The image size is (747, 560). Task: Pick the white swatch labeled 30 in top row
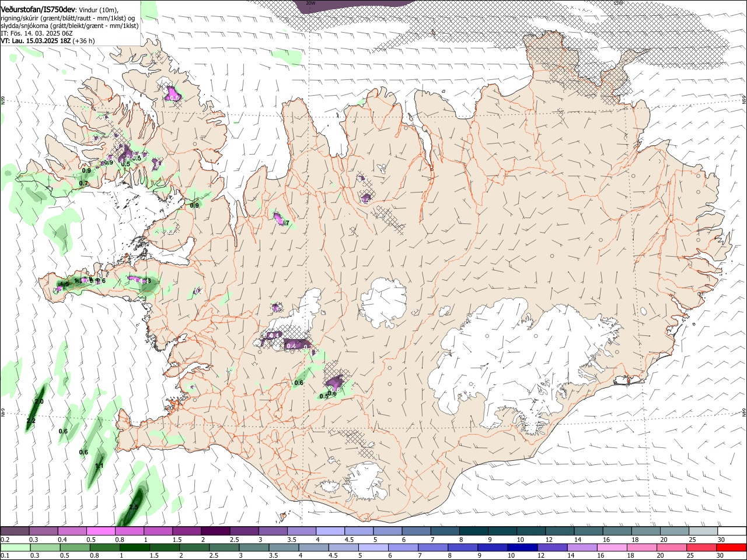732,531
